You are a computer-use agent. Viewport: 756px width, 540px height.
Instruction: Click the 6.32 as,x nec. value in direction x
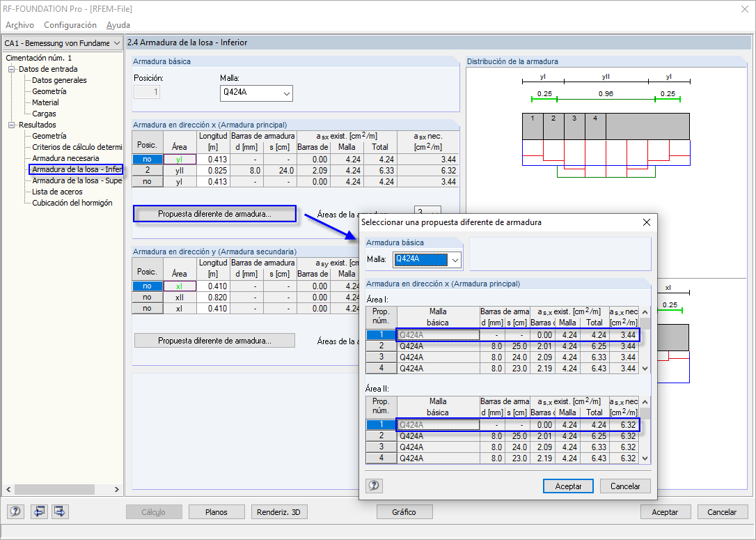coord(428,170)
